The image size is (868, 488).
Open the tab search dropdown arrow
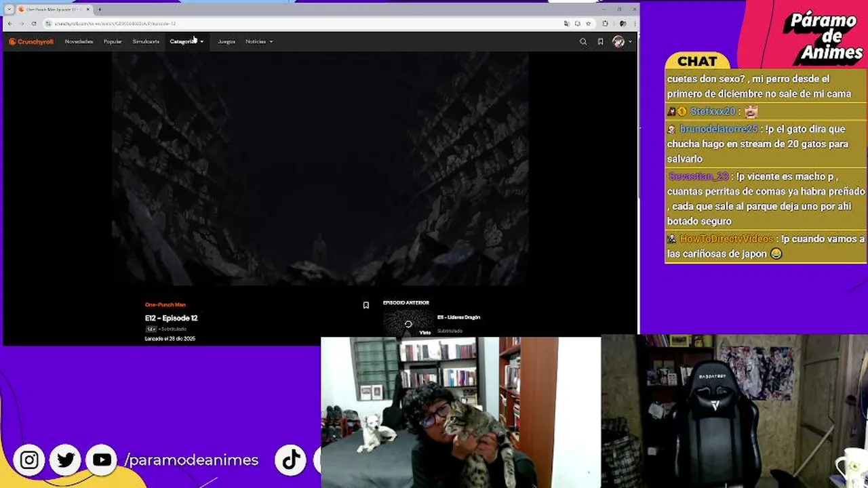point(9,9)
